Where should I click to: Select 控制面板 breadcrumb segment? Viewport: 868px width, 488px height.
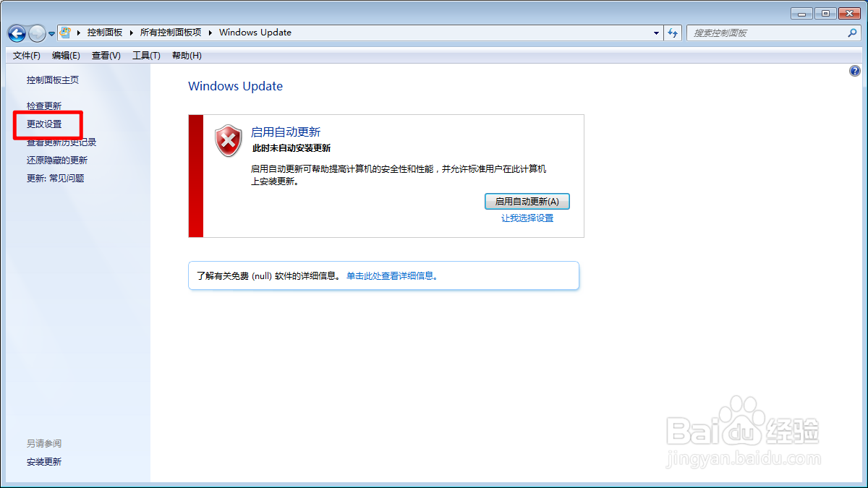[x=105, y=33]
